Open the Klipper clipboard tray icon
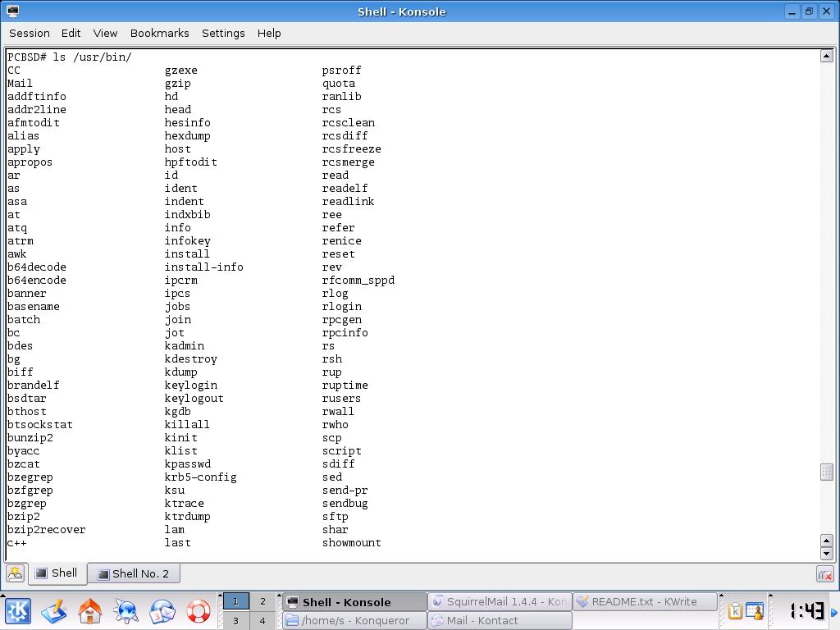 coord(735,611)
